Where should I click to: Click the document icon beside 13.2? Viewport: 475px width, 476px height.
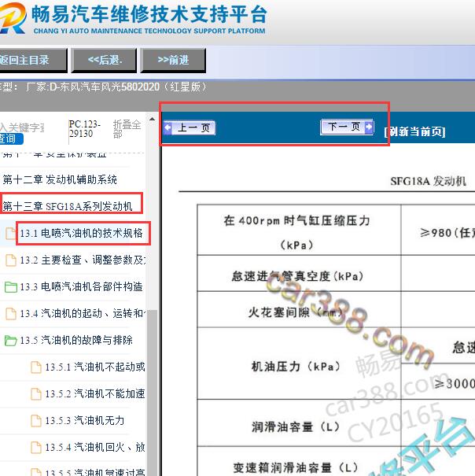11,260
